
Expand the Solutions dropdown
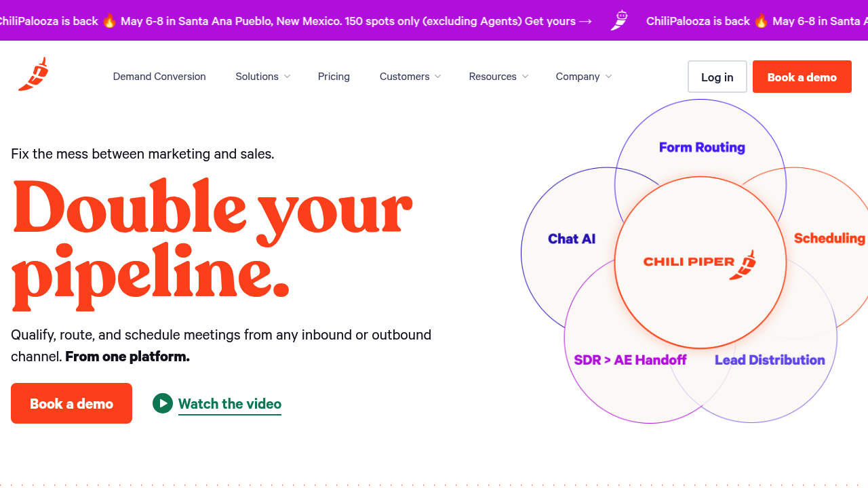coord(262,77)
